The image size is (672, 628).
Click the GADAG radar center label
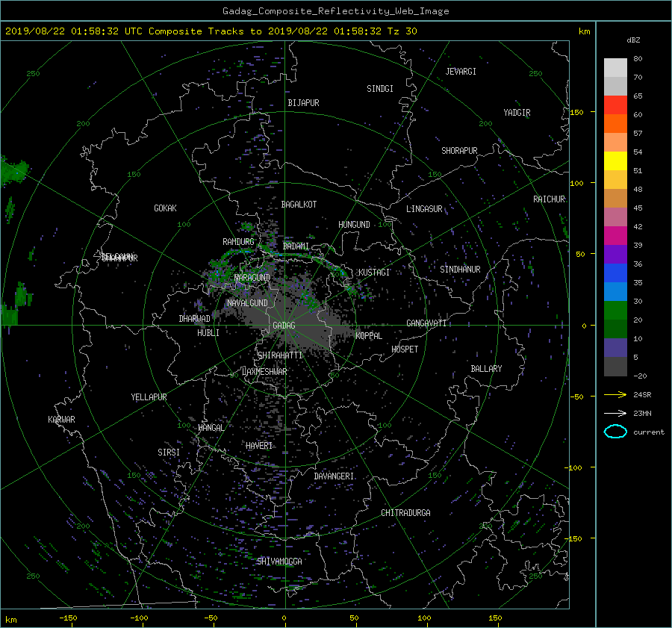pos(284,326)
